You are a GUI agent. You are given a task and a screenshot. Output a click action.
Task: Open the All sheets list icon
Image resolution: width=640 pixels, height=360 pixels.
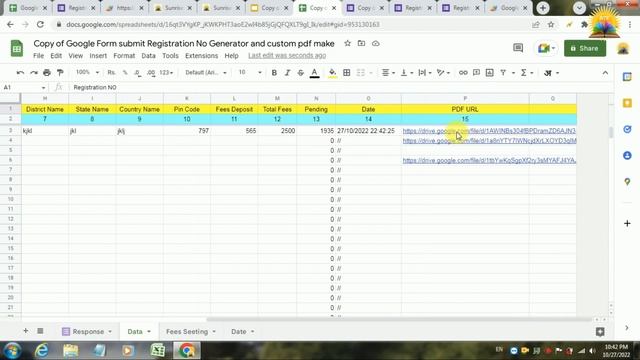(x=40, y=331)
